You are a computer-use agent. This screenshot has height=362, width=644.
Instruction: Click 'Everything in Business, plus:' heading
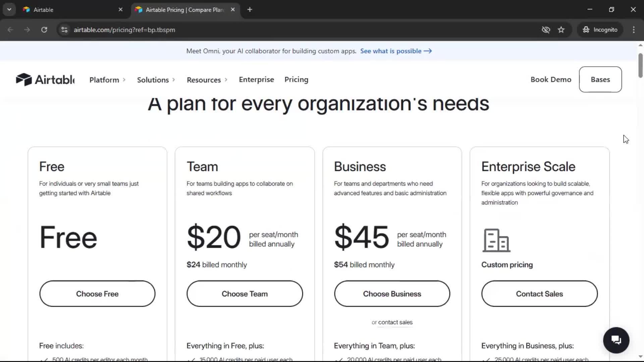pos(528,346)
